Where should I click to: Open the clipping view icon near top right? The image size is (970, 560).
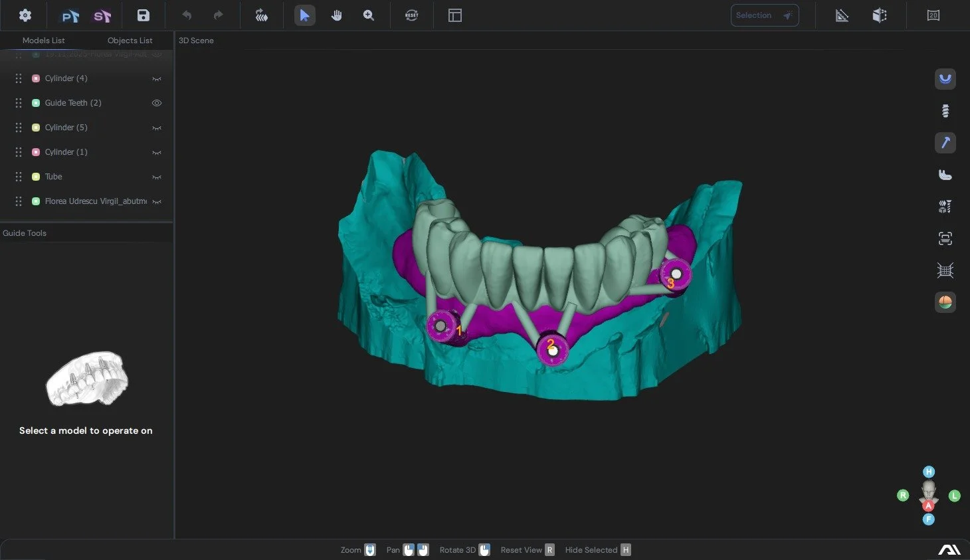point(880,15)
